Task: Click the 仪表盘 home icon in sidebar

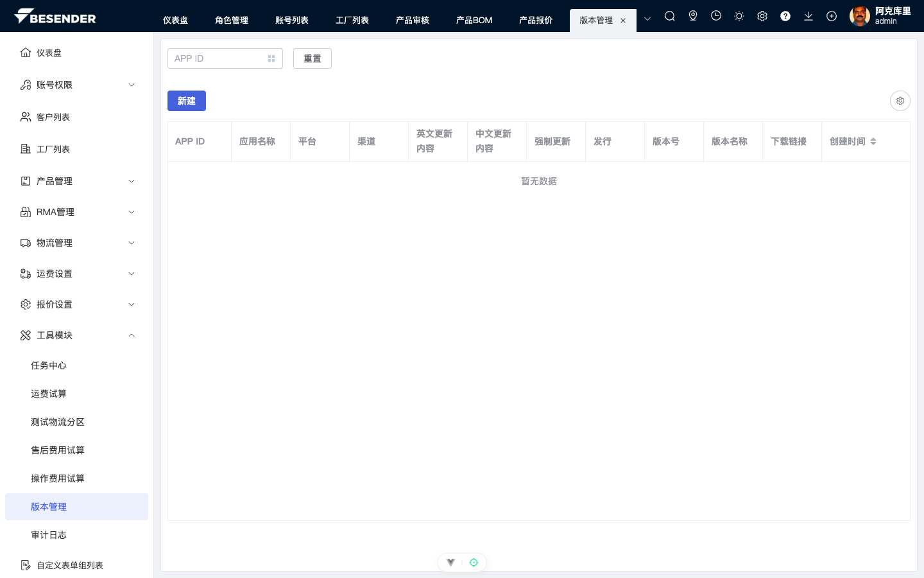Action: pyautogui.click(x=26, y=53)
